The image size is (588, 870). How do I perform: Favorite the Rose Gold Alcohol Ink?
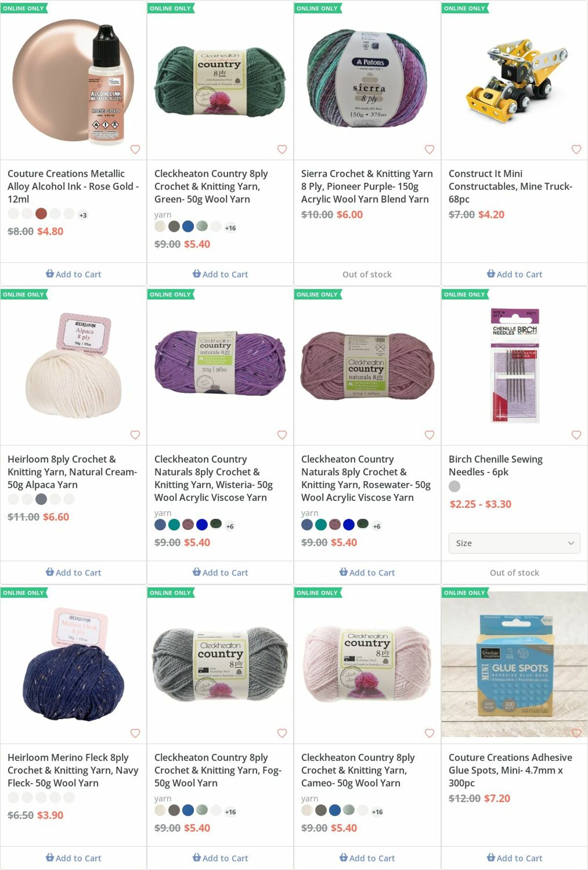click(x=135, y=150)
